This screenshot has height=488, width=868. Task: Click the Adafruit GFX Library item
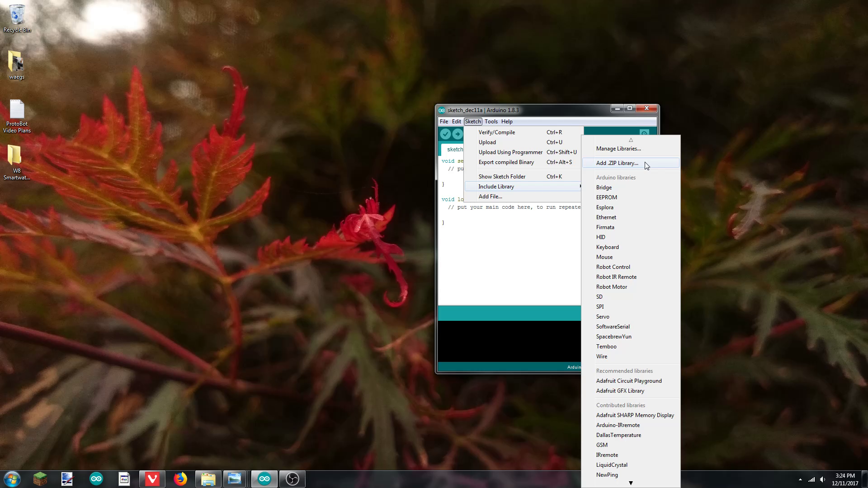pyautogui.click(x=620, y=391)
